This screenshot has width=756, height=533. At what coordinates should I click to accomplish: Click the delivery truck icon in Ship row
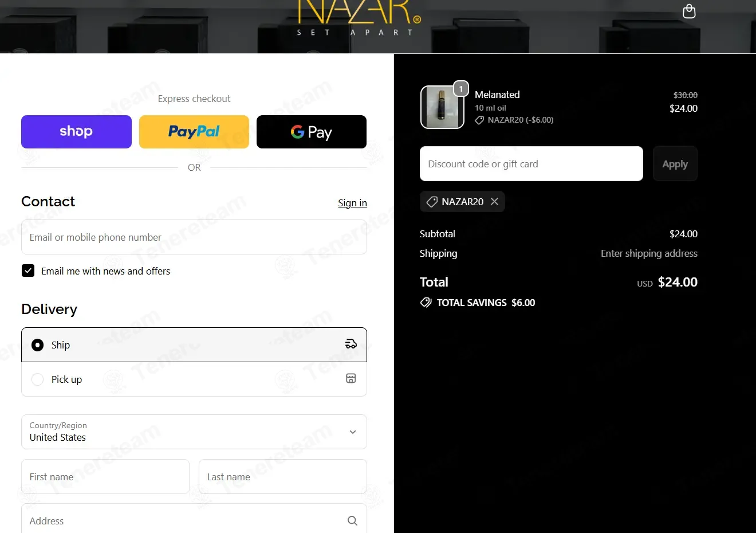(351, 344)
